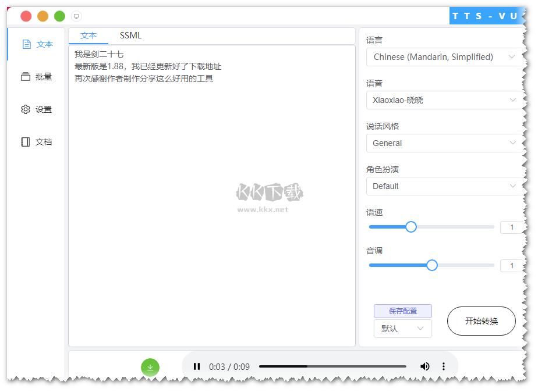This screenshot has width=538, height=392.
Task: Expand the 语言 language dropdown
Action: tap(444, 57)
